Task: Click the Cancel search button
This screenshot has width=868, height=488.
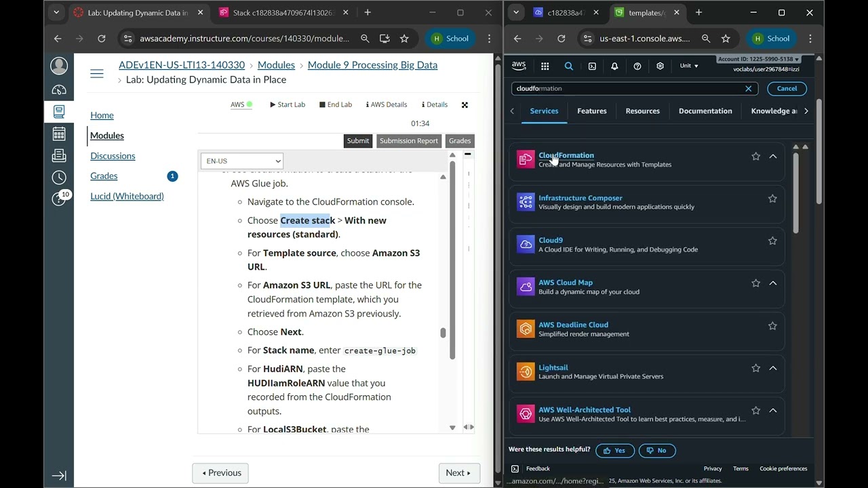Action: coord(787,89)
